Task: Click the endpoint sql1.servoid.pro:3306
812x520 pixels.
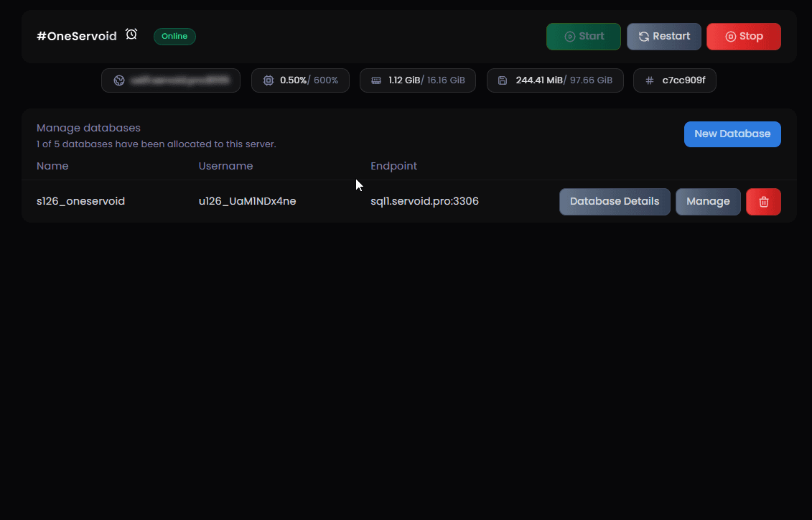Action: (424, 201)
